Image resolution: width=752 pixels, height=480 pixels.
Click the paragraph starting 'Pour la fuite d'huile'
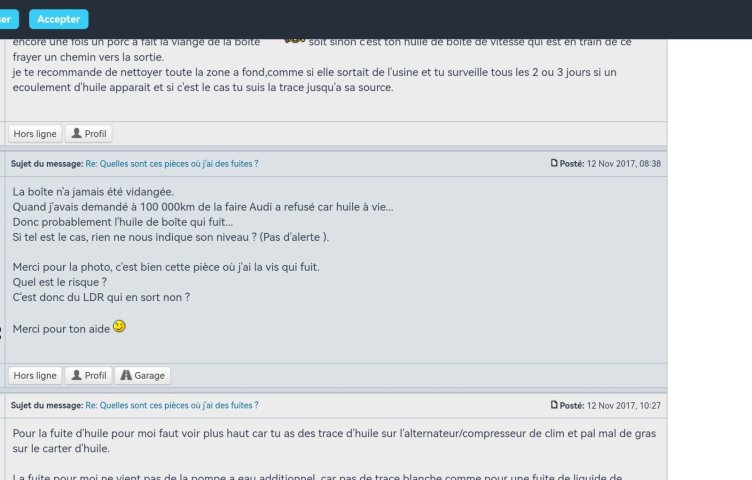click(x=334, y=441)
